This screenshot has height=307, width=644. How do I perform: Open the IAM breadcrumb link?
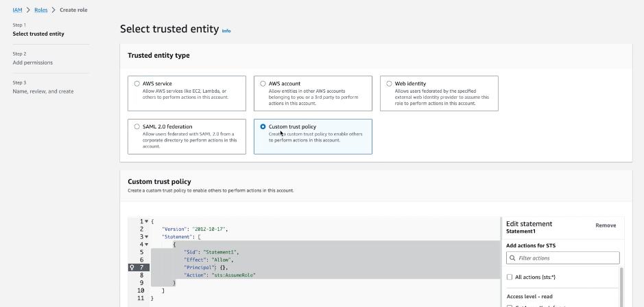point(17,10)
